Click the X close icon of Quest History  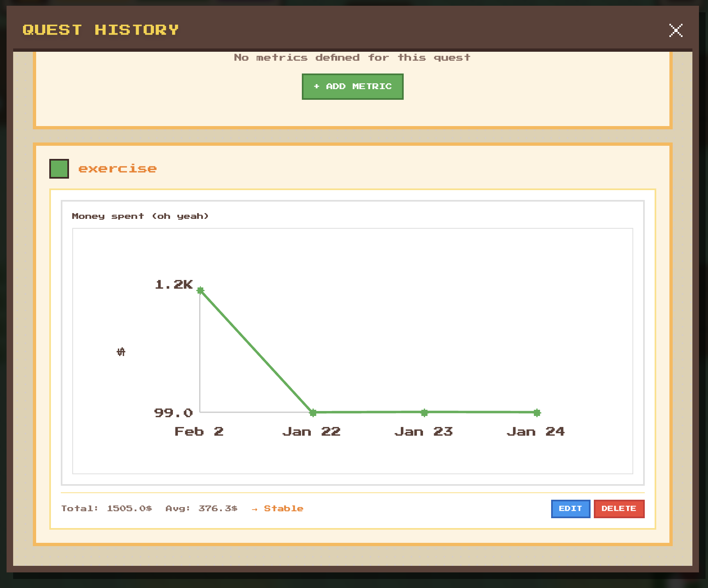click(x=676, y=30)
